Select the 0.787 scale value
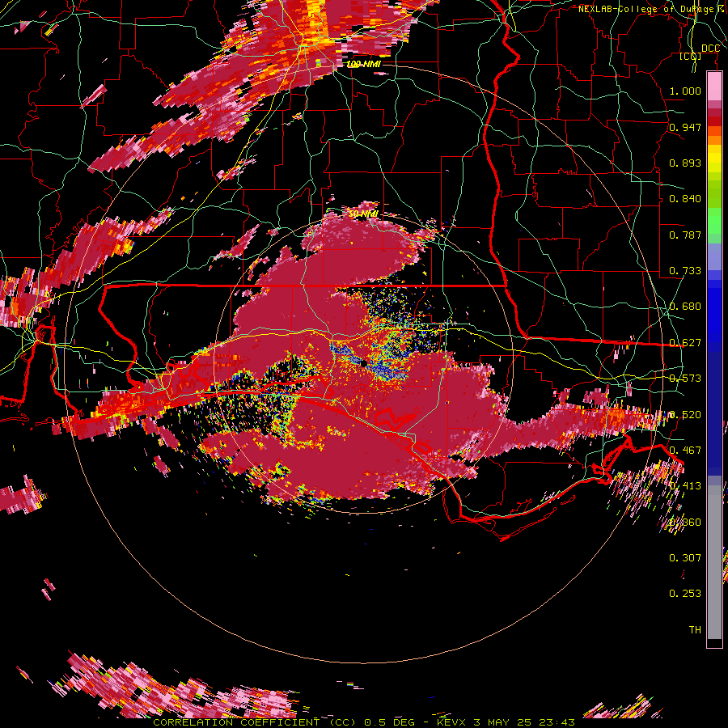The width and height of the screenshot is (728, 728). point(685,235)
